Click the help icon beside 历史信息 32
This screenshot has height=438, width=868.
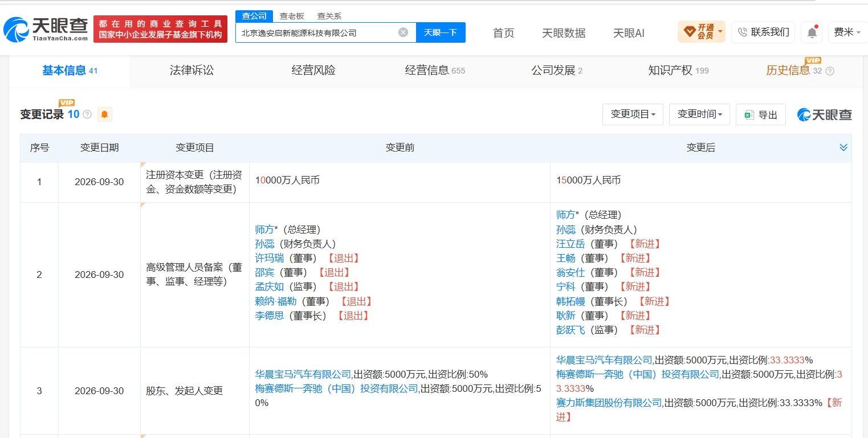(x=830, y=71)
